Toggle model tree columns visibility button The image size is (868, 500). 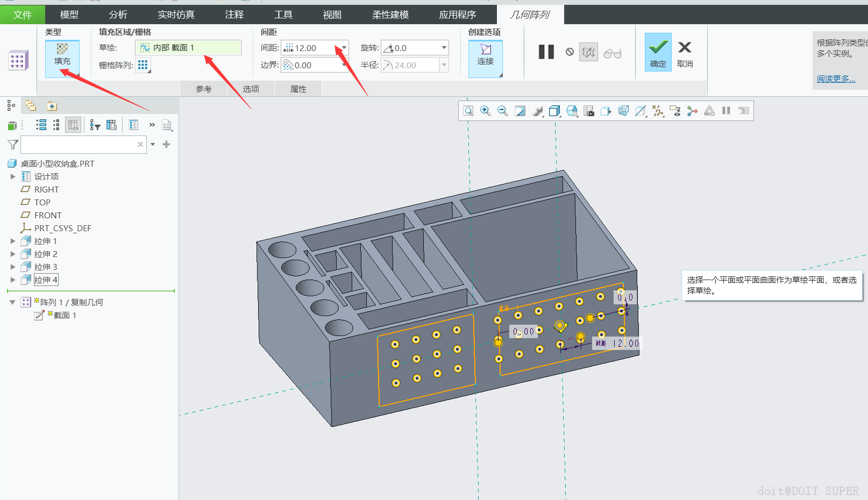pyautogui.click(x=73, y=125)
